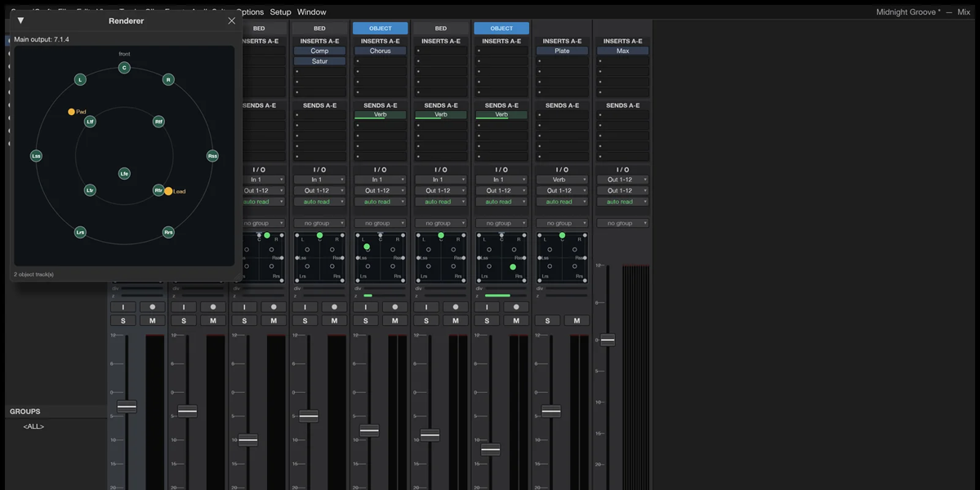The image size is (980, 490).
Task: Collapse the Renderer panel with the triangle
Action: 20,20
